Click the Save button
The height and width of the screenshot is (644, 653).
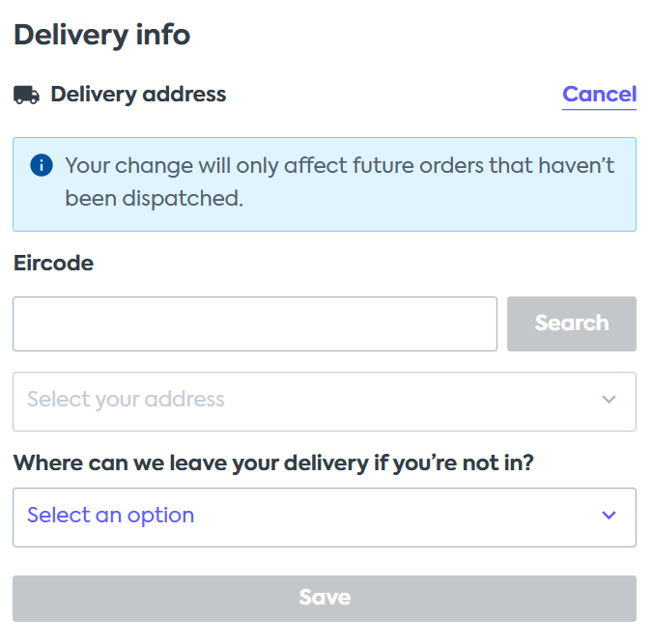[325, 599]
